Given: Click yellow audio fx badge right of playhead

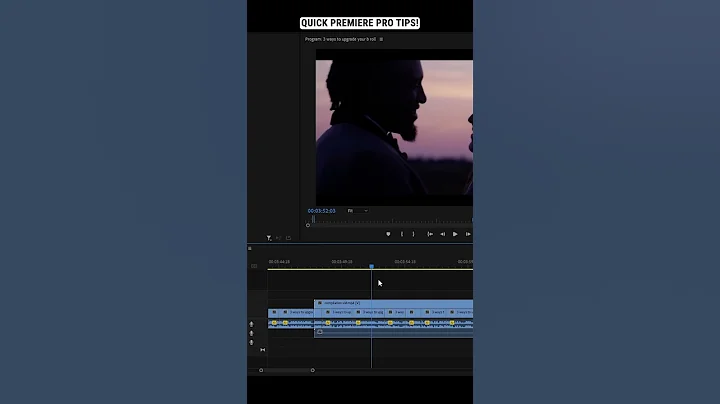Looking at the screenshot, I should (x=390, y=323).
